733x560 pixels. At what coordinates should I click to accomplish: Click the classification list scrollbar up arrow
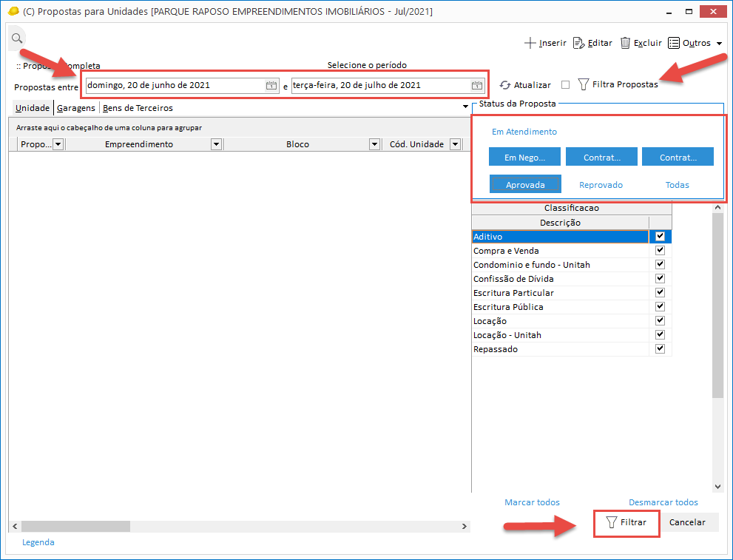coord(718,207)
